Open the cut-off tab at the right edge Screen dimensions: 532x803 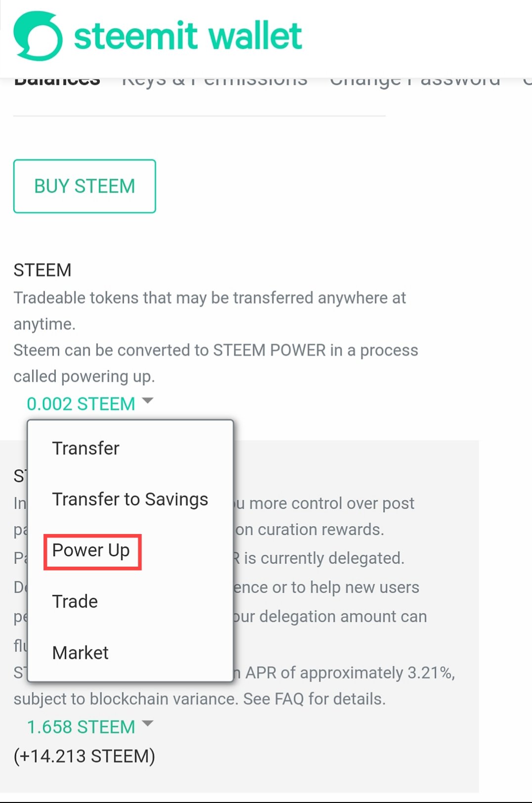pos(527,82)
